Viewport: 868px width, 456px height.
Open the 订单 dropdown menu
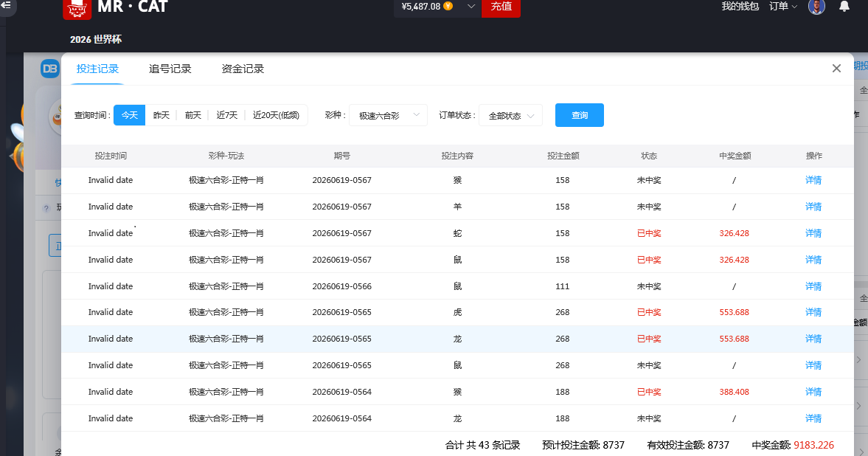point(782,6)
